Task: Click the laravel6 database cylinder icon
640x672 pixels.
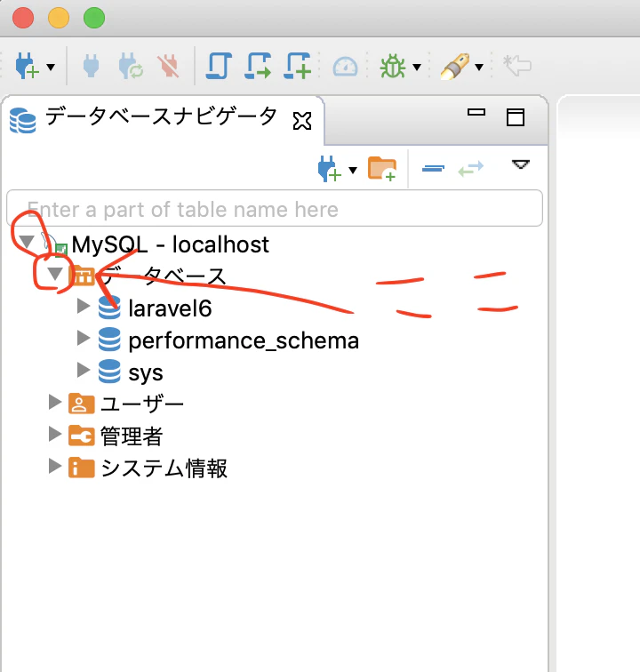Action: 109,308
